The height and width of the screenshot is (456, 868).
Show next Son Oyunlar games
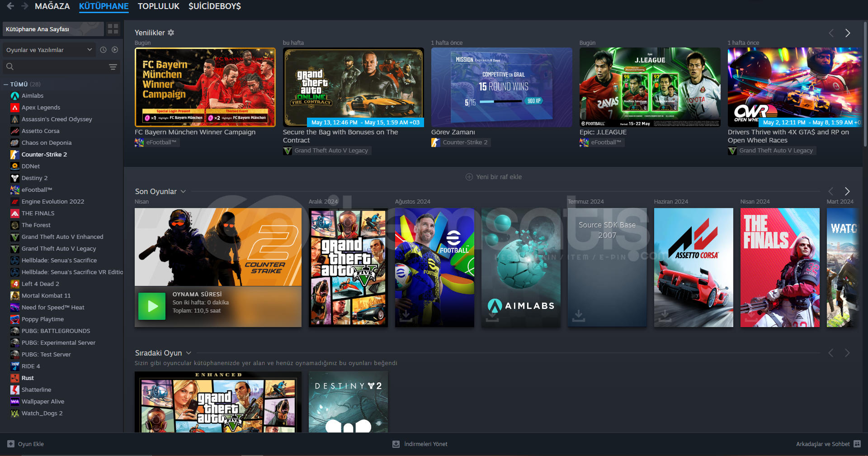point(847,191)
